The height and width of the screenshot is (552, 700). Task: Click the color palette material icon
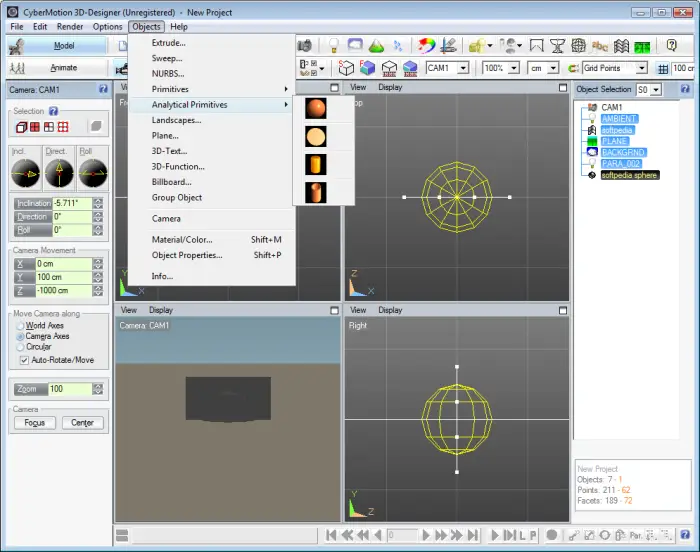pos(426,46)
